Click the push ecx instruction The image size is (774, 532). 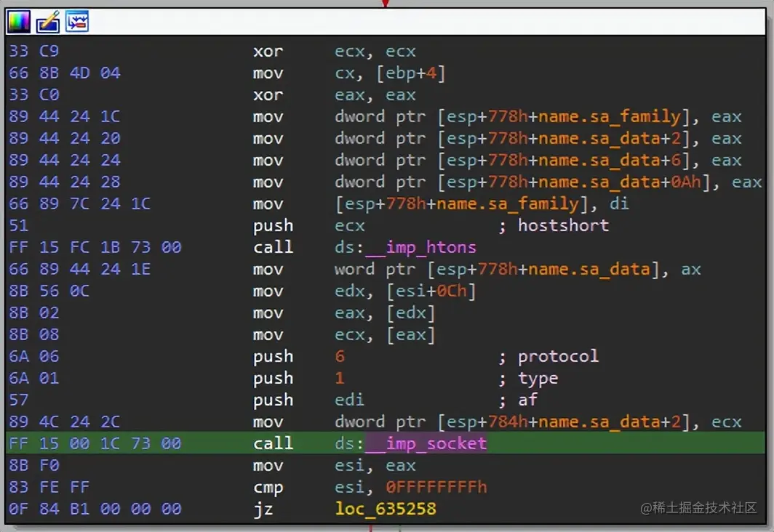coord(309,225)
